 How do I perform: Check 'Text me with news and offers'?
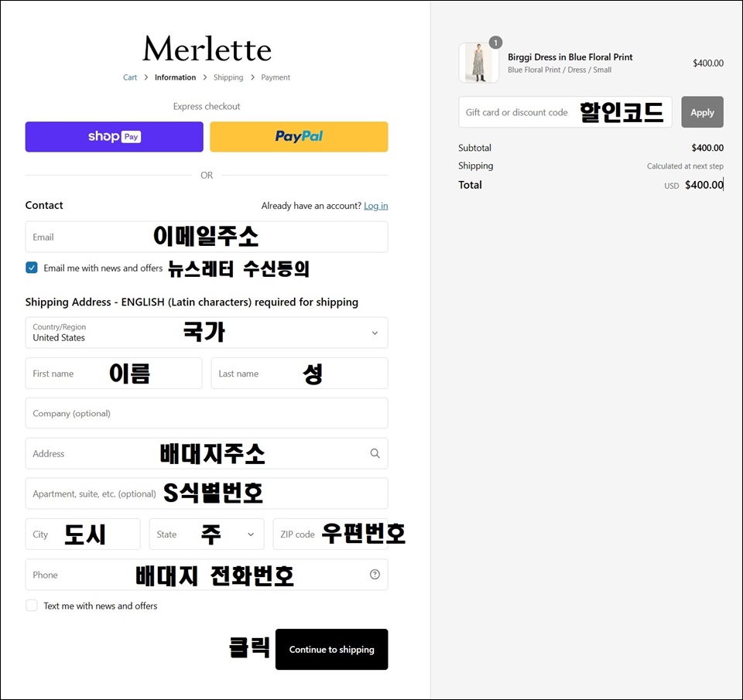[32, 606]
